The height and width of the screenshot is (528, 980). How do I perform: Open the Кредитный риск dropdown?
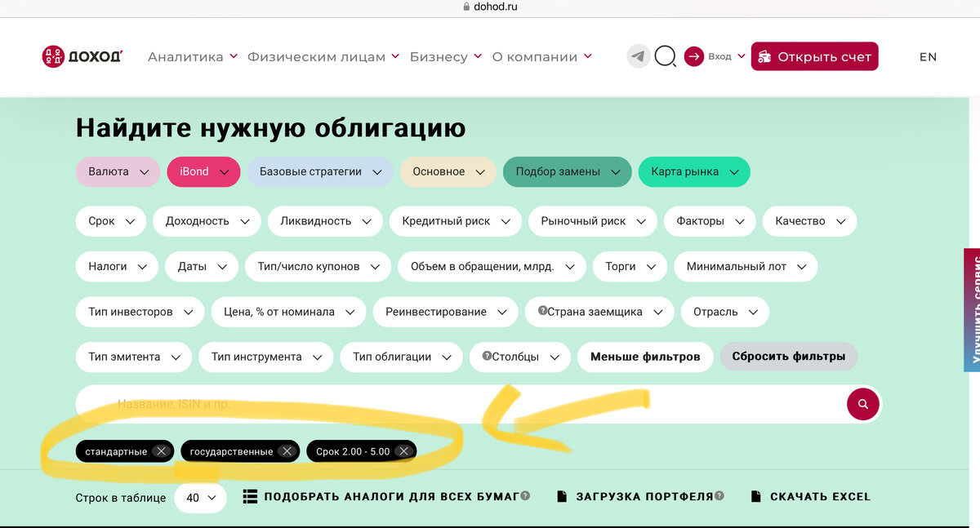tap(455, 221)
